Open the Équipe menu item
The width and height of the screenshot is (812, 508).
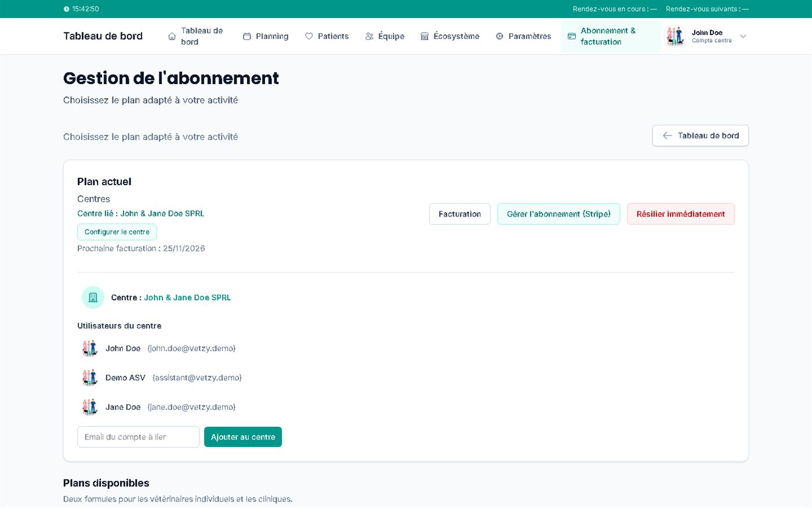coord(385,36)
